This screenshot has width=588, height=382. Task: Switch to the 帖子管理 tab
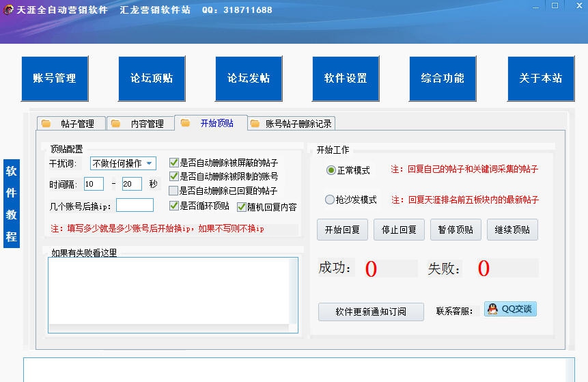[71, 124]
